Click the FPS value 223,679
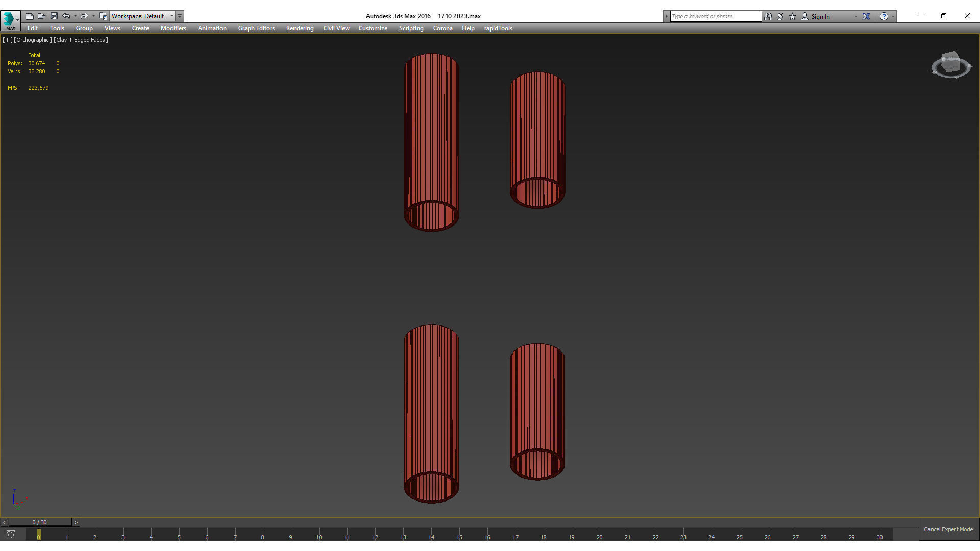 (39, 88)
